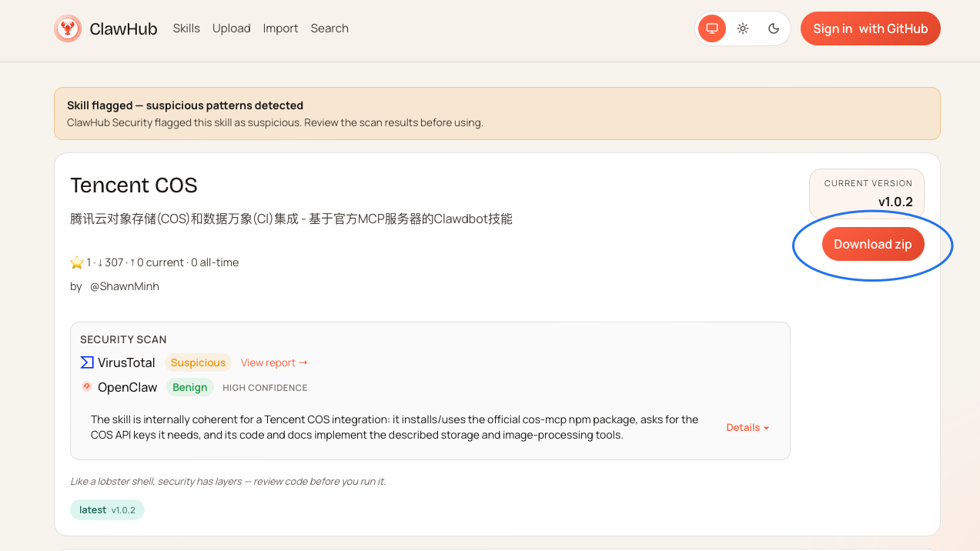Go to the Import page

tap(280, 28)
